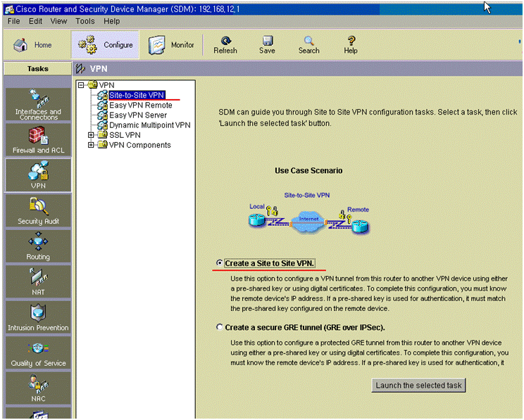Switch to Monitor mode icon

point(157,46)
